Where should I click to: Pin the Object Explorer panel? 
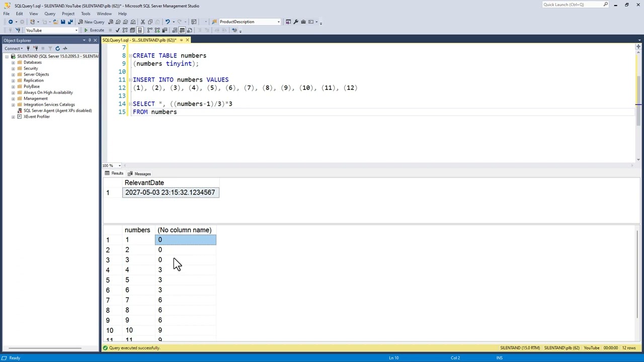(89, 40)
